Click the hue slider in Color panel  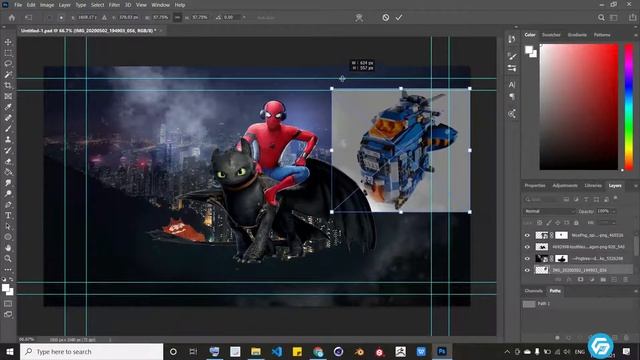point(629,107)
